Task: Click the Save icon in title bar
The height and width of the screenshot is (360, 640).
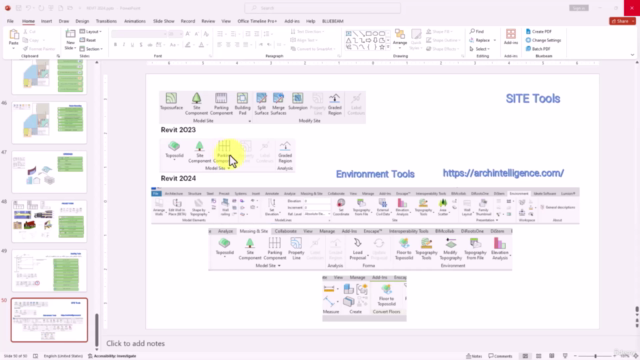Action: click(x=18, y=8)
